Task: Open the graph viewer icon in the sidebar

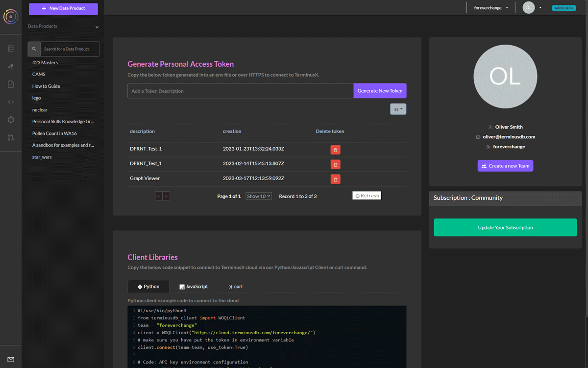Action: [x=11, y=118]
